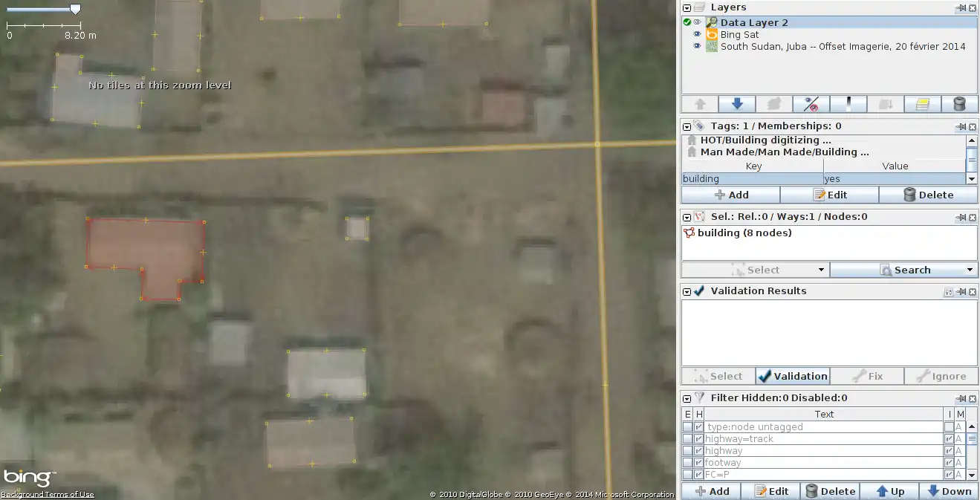Select the HOT/Building digitizing preset entry
The image size is (980, 500).
pyautogui.click(x=765, y=140)
